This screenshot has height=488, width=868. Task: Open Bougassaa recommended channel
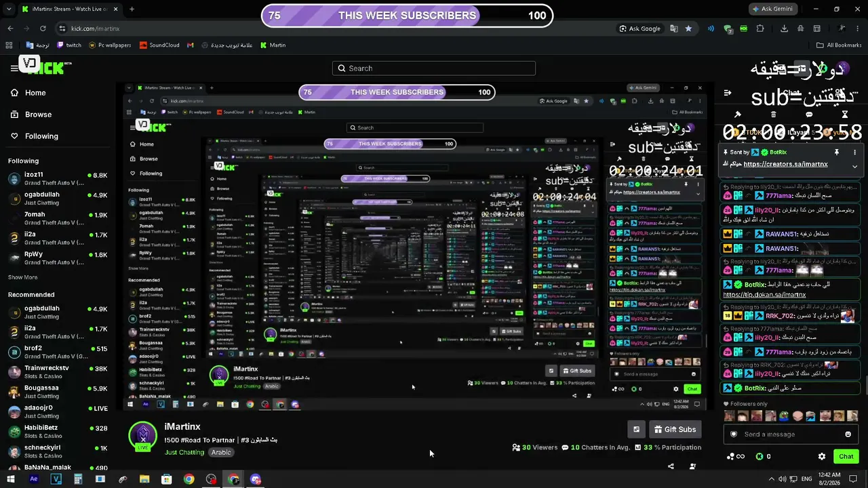click(58, 392)
